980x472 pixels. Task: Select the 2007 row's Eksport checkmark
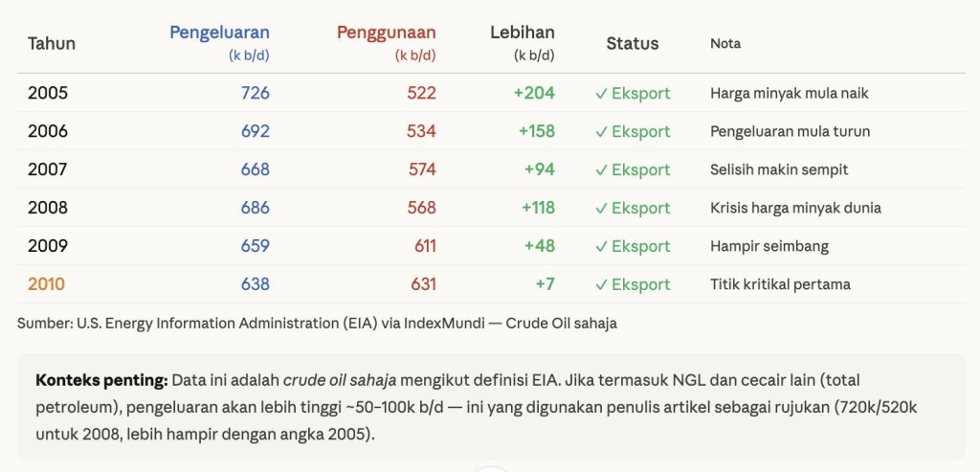(601, 170)
